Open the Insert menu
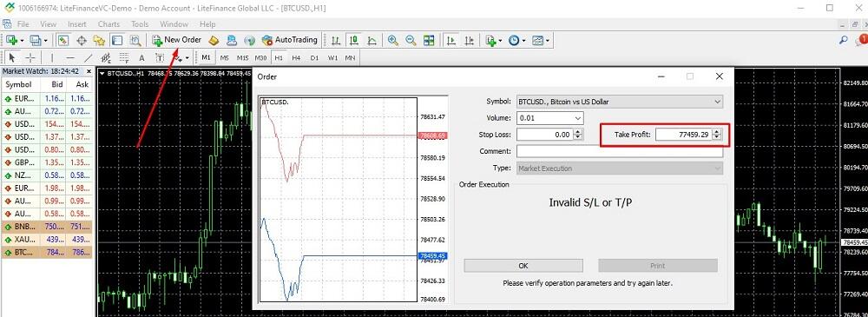This screenshot has height=317, width=868. [77, 24]
